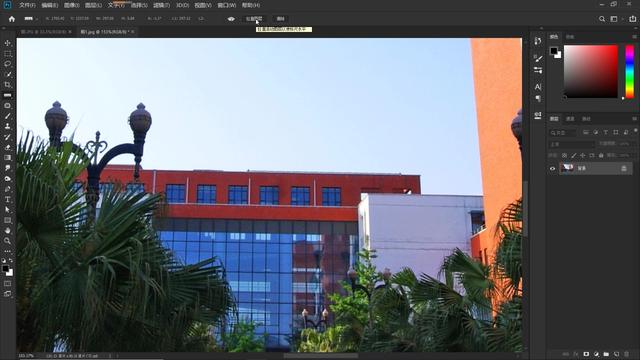
Task: Select the Eraser tool
Action: [x=7, y=147]
